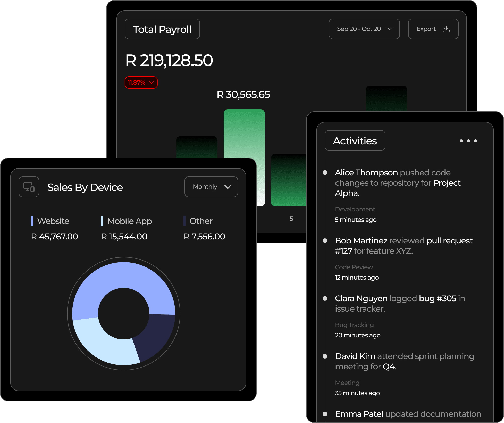The image size is (504, 423).
Task: Open the Activities three-dot menu
Action: (468, 141)
